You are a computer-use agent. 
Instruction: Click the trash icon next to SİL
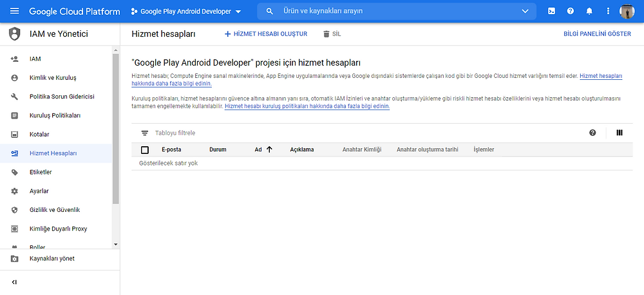click(x=326, y=34)
